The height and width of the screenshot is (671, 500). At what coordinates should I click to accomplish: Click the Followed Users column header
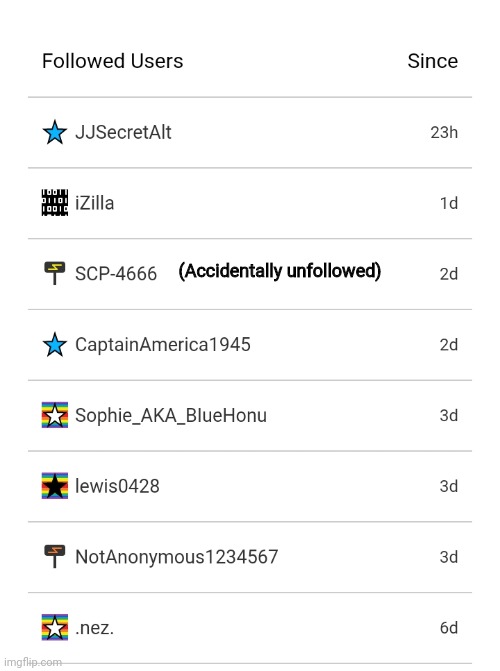point(113,61)
